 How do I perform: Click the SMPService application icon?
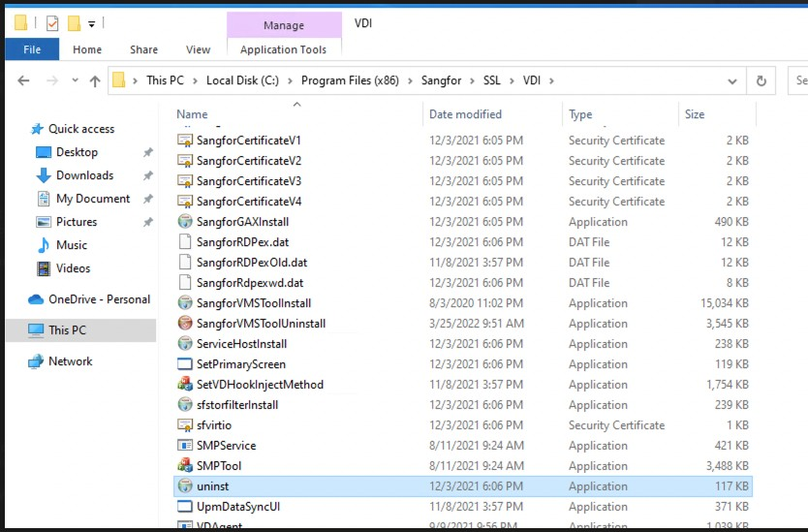click(x=184, y=446)
